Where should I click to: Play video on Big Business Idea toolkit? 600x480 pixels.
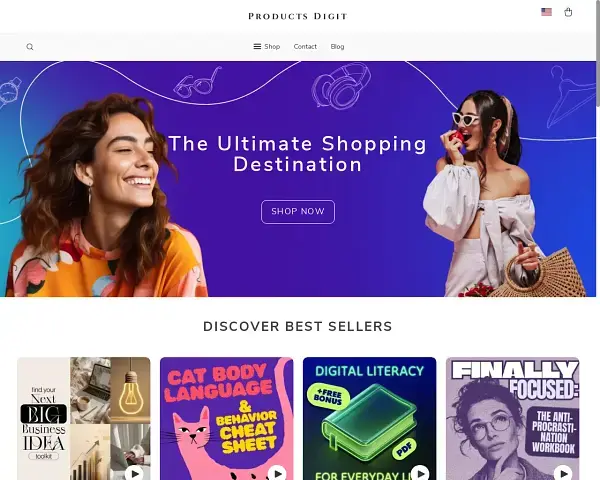click(134, 474)
